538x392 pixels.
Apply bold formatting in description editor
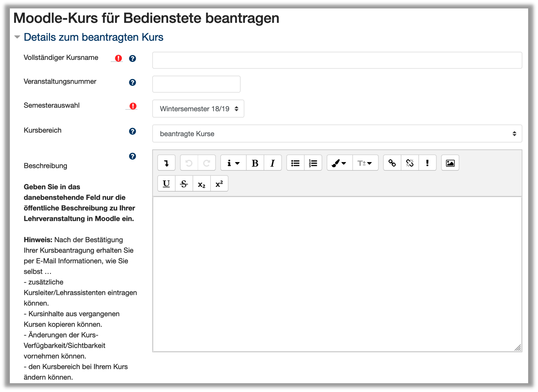pos(255,163)
